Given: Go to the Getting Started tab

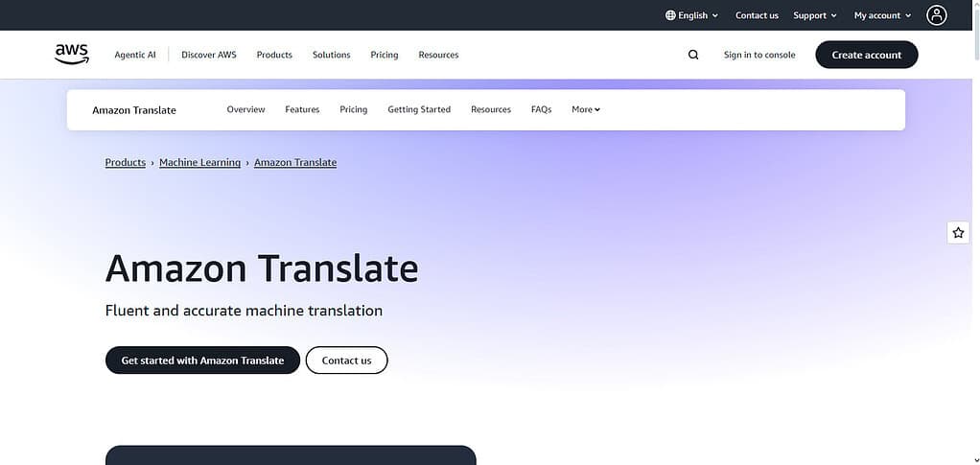Looking at the screenshot, I should click(419, 109).
